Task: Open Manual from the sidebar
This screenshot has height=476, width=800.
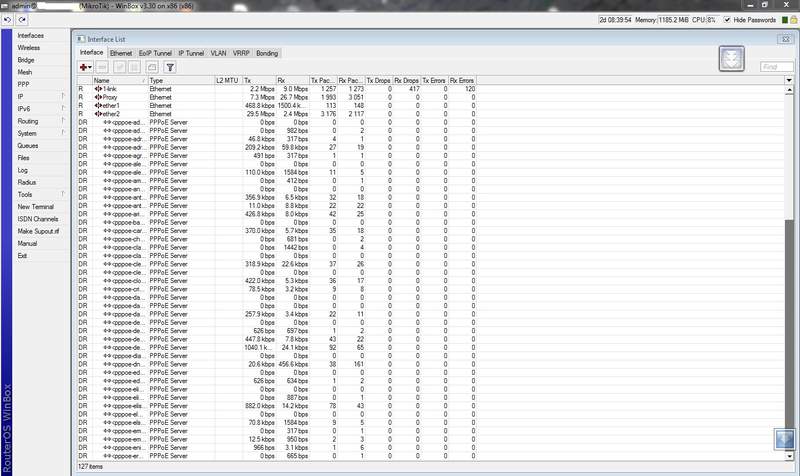Action: 27,243
